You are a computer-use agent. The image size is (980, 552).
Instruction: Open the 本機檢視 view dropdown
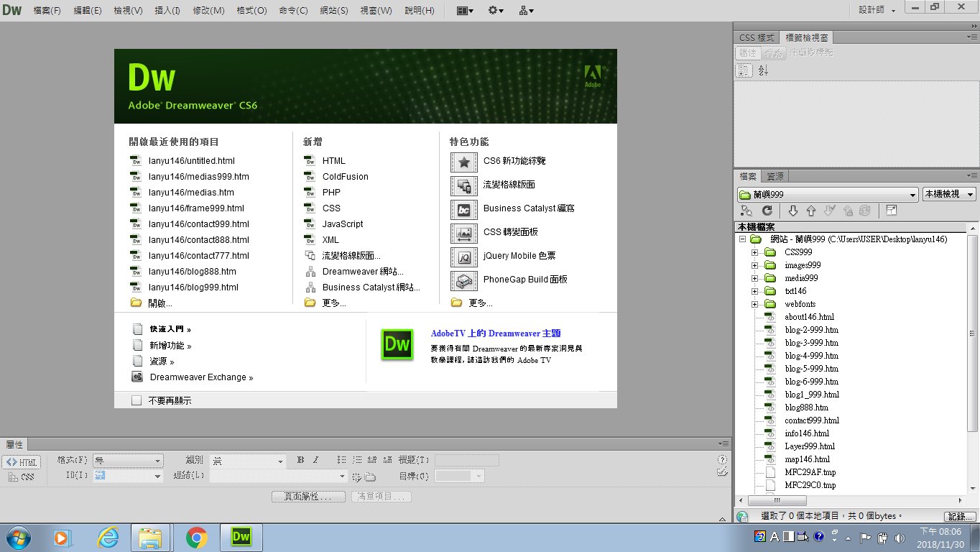click(x=949, y=194)
